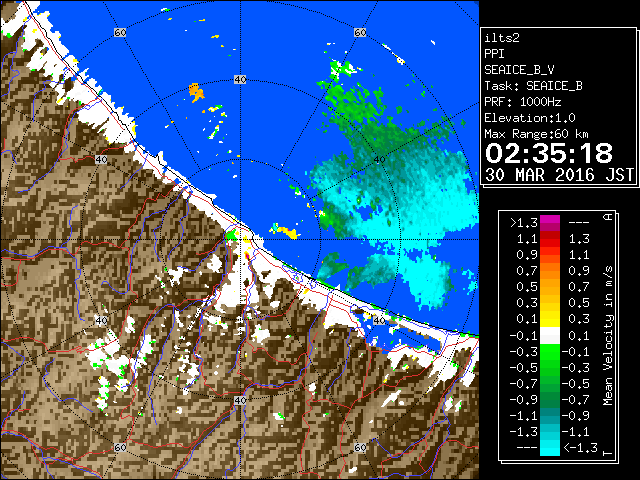Click the 'Mean Velocity in m/s' legend title
This screenshot has height=480, width=640.
point(608,336)
